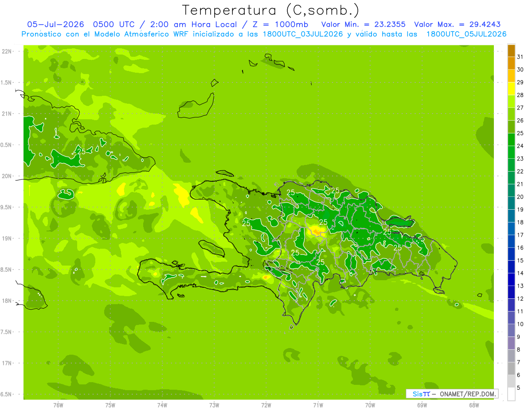532x411 pixels.
Task: Select the 72W longitude axis label
Action: tap(266, 405)
